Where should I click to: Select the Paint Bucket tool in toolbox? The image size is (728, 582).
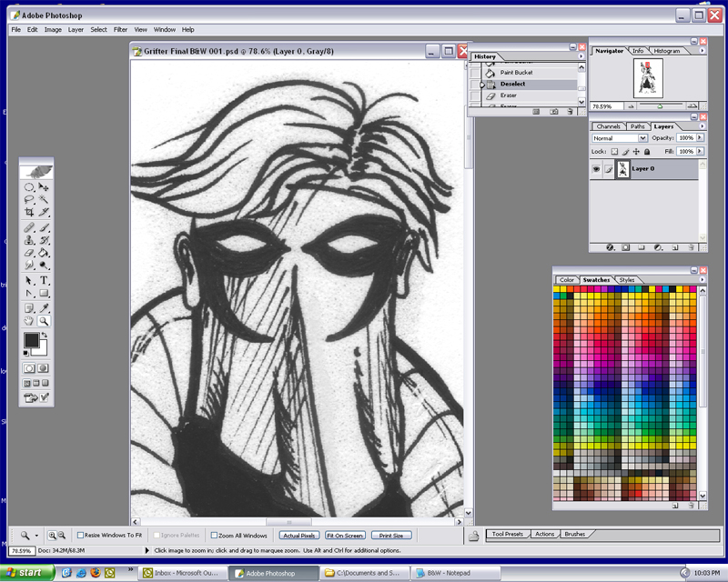pos(44,253)
